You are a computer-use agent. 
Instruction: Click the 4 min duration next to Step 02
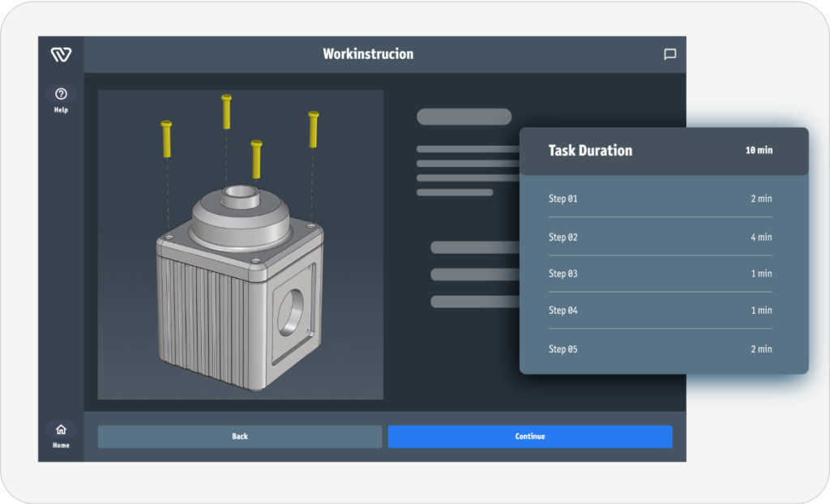point(760,237)
